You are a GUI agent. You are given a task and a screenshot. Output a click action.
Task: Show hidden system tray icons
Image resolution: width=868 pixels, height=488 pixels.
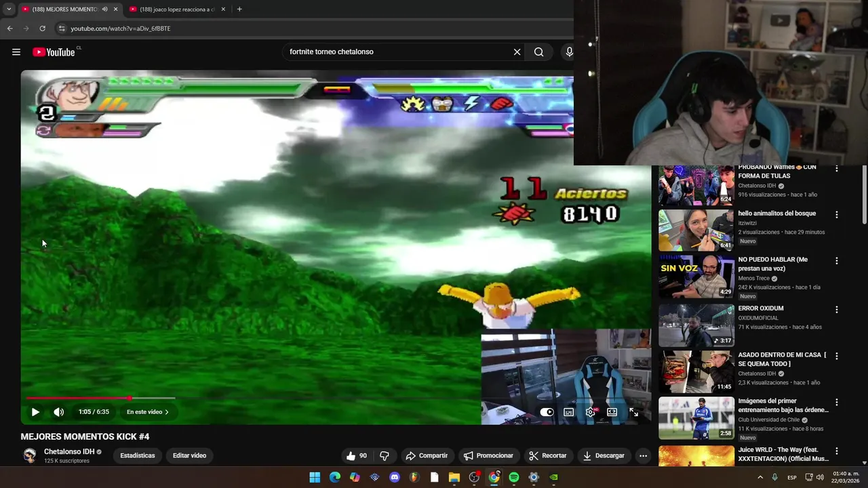(x=759, y=477)
